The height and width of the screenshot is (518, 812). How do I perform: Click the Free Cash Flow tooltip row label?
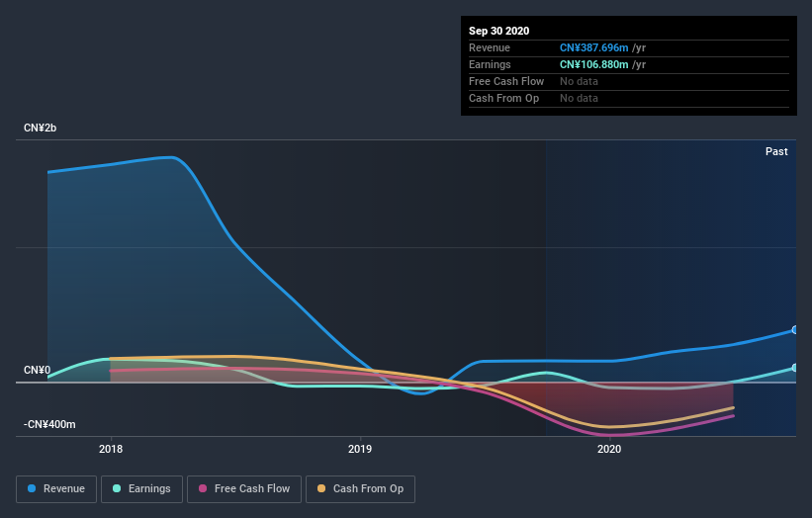(506, 81)
